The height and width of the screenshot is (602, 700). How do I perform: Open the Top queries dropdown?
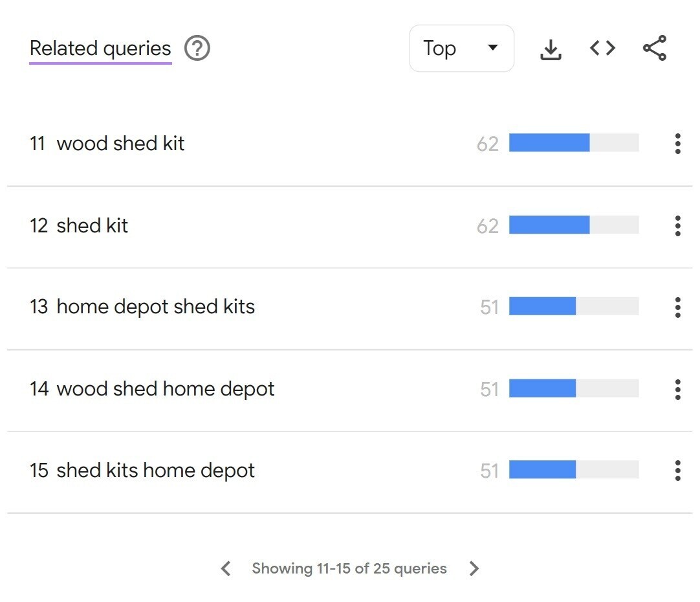[461, 48]
